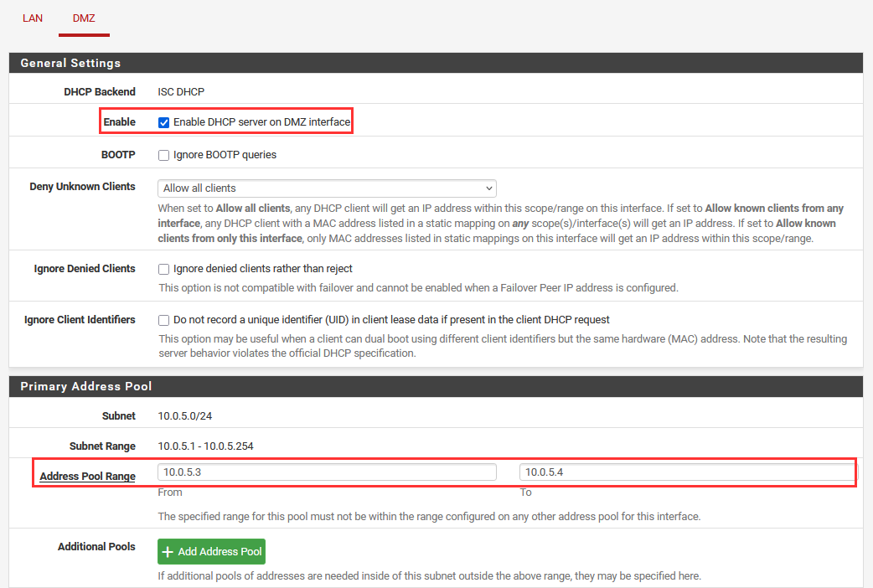
Task: Click the plus icon on Add Address Pool
Action: tap(168, 552)
